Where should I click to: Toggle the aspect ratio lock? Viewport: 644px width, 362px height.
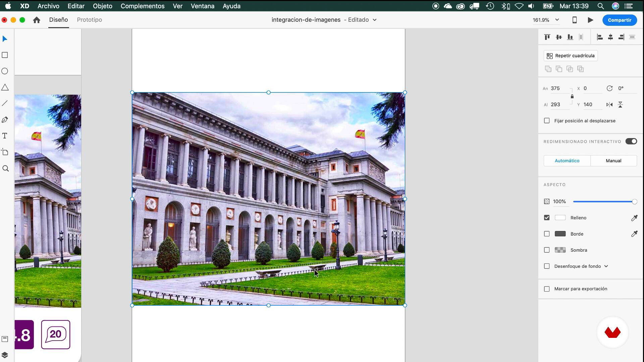pyautogui.click(x=572, y=97)
